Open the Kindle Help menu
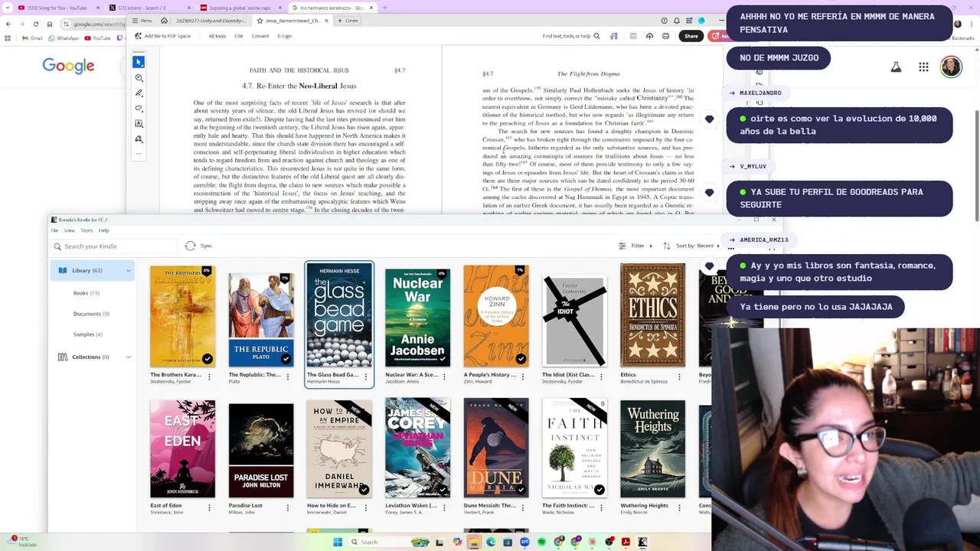Screen dimensions: 980x551 [103, 230]
